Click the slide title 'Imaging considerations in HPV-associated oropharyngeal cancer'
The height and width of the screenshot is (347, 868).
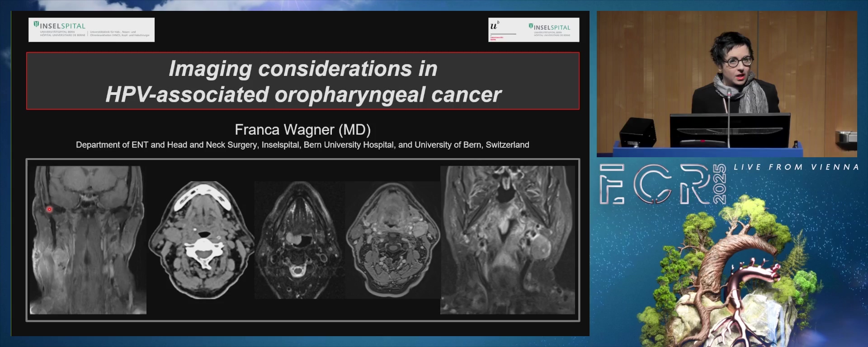303,81
